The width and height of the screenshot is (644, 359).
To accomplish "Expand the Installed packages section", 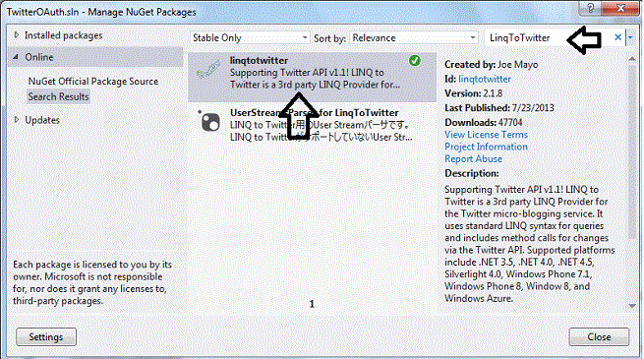I will point(17,35).
